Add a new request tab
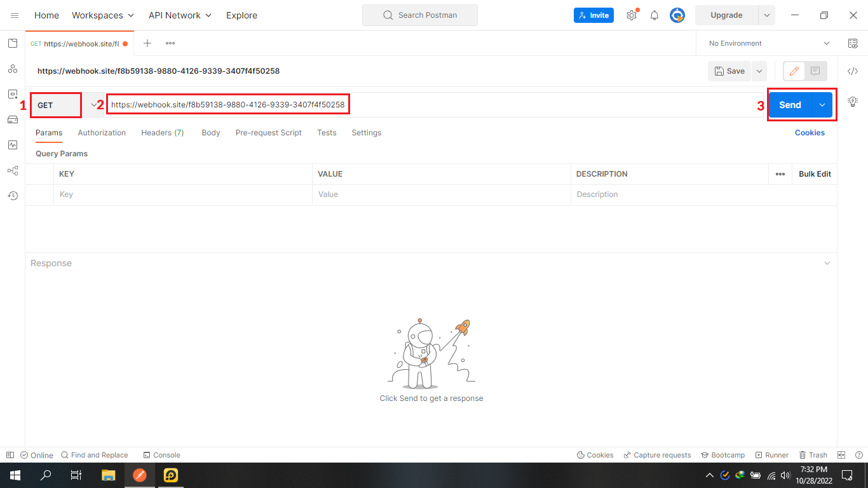Image resolution: width=868 pixels, height=488 pixels. pyautogui.click(x=147, y=43)
